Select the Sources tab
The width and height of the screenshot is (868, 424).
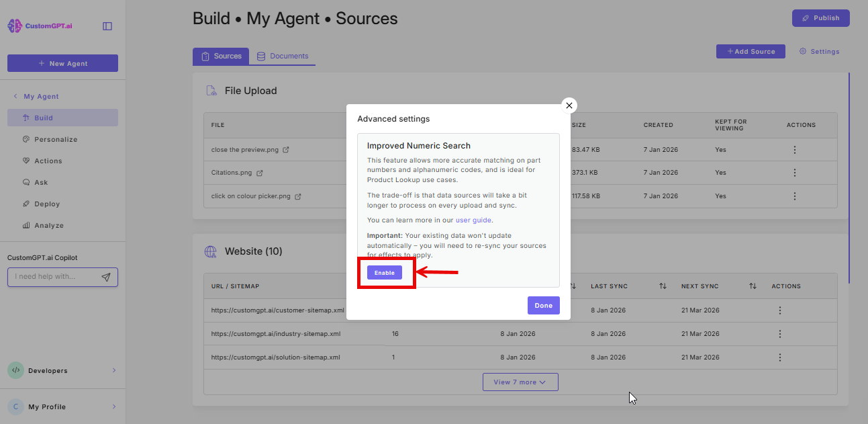click(221, 56)
